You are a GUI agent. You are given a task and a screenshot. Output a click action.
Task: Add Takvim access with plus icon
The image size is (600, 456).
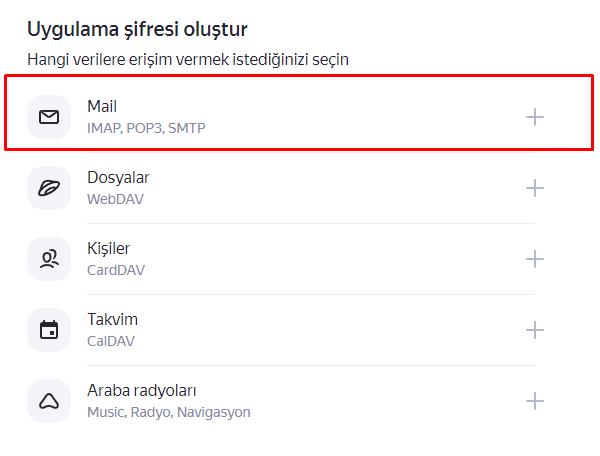point(535,330)
